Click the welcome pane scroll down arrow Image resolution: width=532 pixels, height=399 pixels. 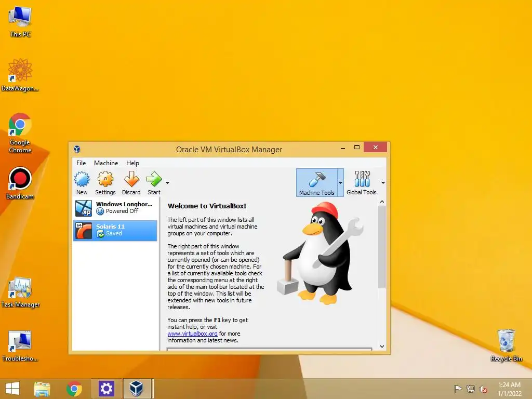(382, 347)
